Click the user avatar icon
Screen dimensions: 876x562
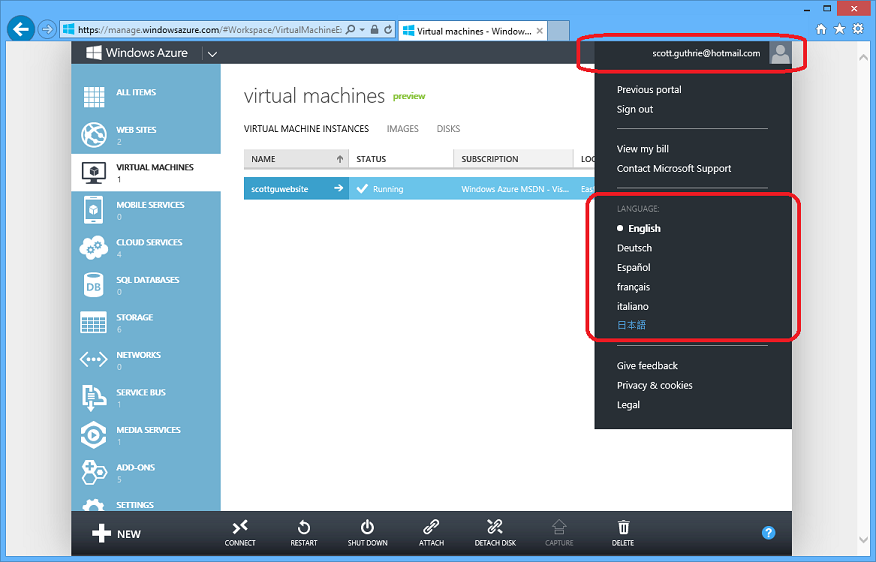click(780, 53)
